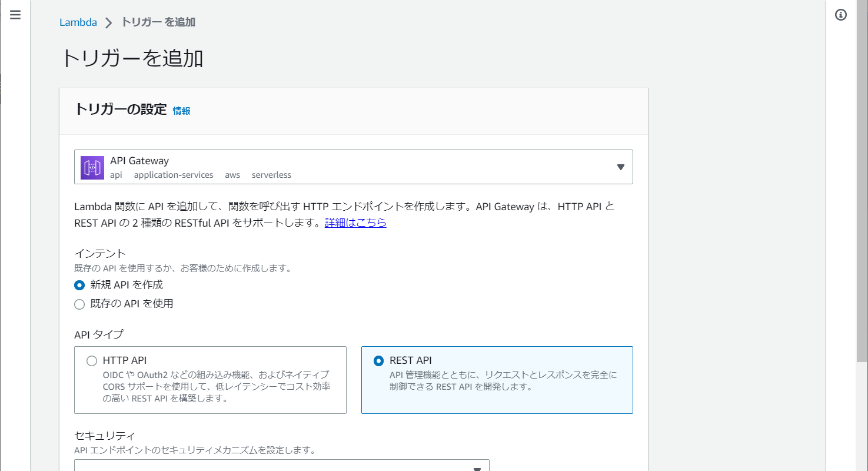Click the HTTP API card description text

(215, 386)
